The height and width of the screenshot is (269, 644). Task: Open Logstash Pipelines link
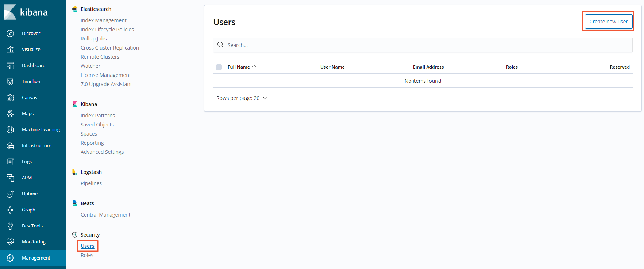[x=91, y=183]
